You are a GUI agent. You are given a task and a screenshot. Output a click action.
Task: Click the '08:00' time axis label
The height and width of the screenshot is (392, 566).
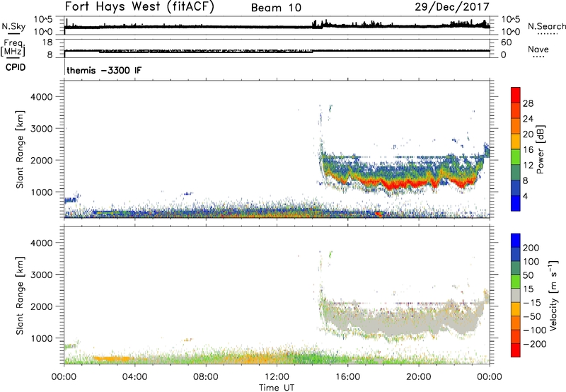pyautogui.click(x=206, y=377)
